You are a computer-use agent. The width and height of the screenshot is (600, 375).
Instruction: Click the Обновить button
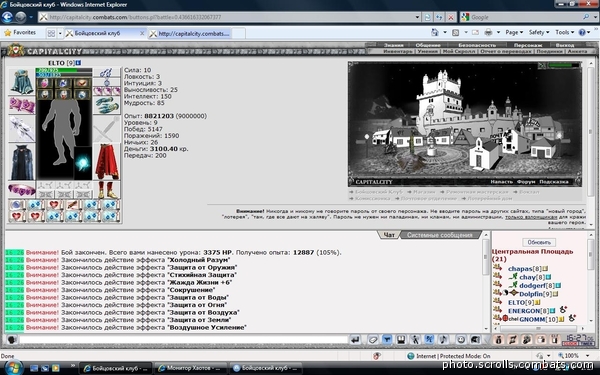pos(539,242)
